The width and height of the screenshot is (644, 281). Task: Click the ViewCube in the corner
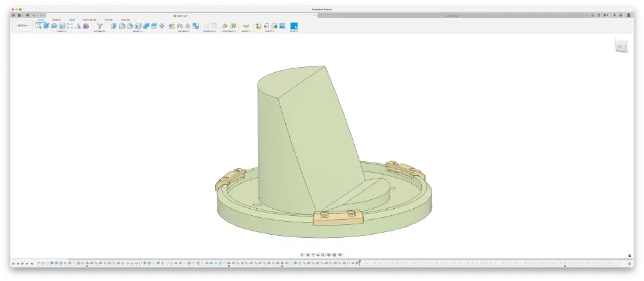point(620,46)
